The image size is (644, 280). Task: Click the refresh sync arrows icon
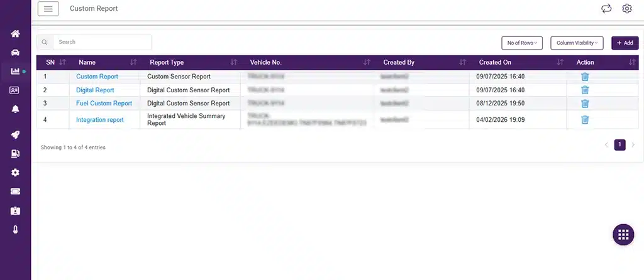coord(606,9)
